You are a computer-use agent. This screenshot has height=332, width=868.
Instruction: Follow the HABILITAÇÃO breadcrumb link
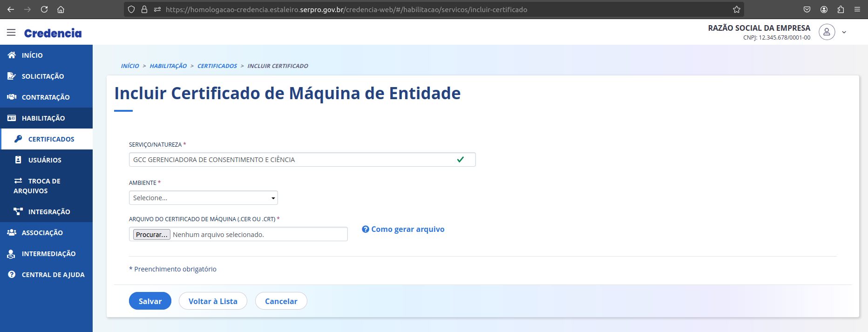pyautogui.click(x=168, y=66)
